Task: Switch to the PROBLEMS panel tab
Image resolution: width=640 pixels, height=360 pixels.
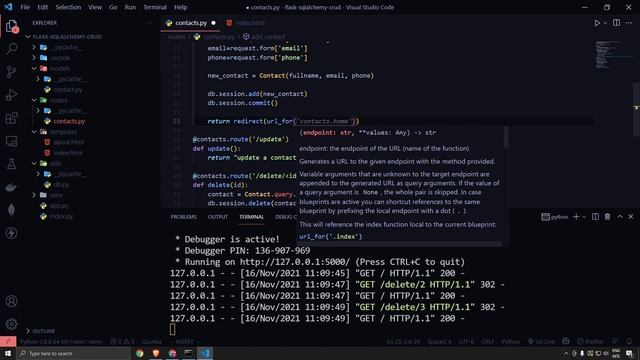Action: pyautogui.click(x=183, y=217)
